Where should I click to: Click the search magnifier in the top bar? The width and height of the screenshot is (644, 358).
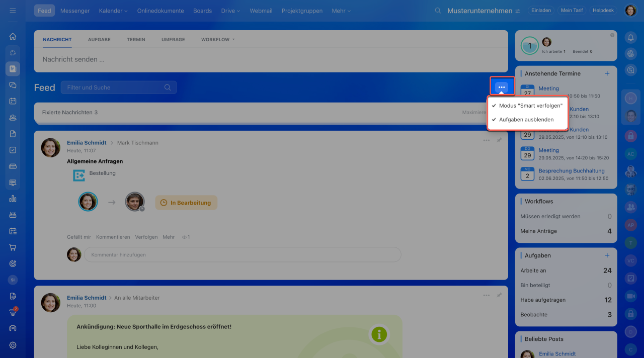coord(438,11)
